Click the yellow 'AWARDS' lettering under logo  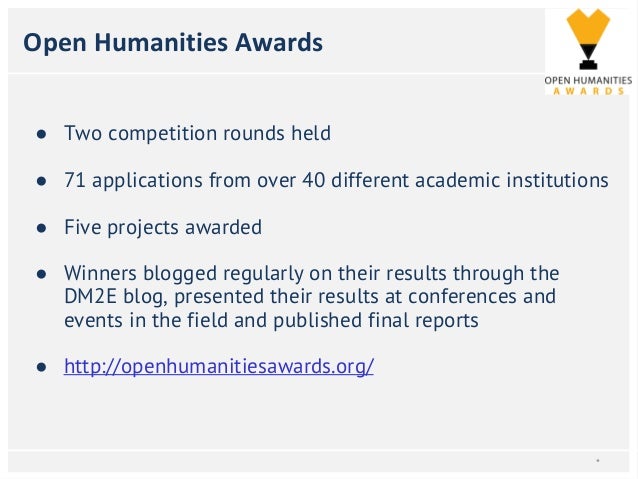pos(588,91)
